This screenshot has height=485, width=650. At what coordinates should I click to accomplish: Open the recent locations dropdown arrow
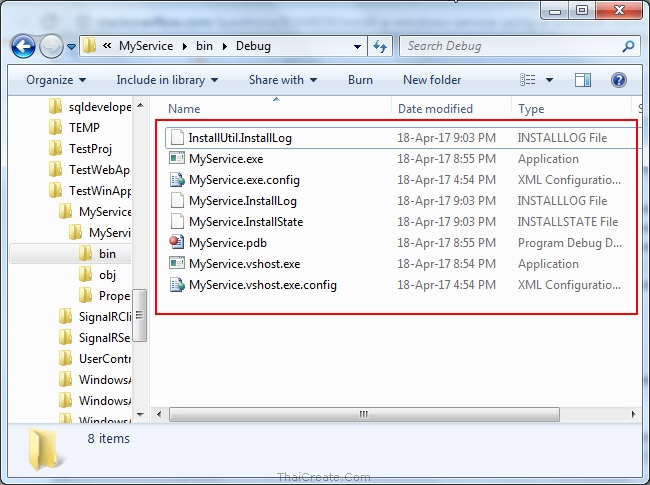click(71, 47)
